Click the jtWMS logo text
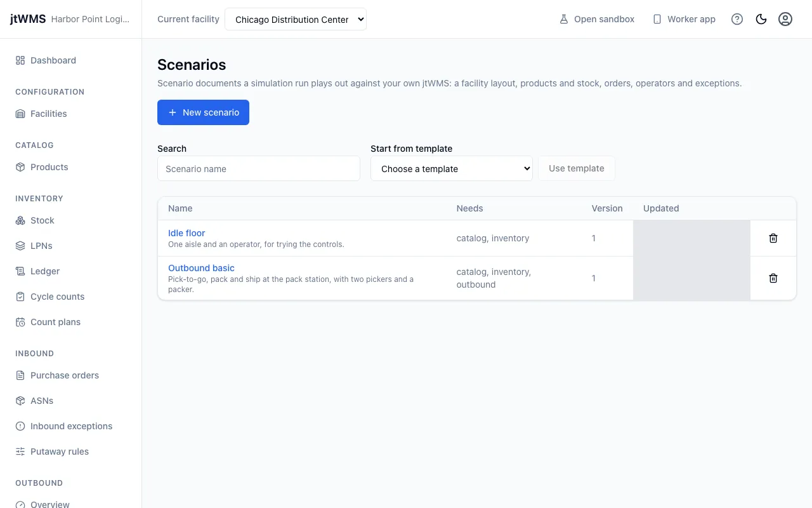Screen dimensions: 812x508 [x=28, y=19]
